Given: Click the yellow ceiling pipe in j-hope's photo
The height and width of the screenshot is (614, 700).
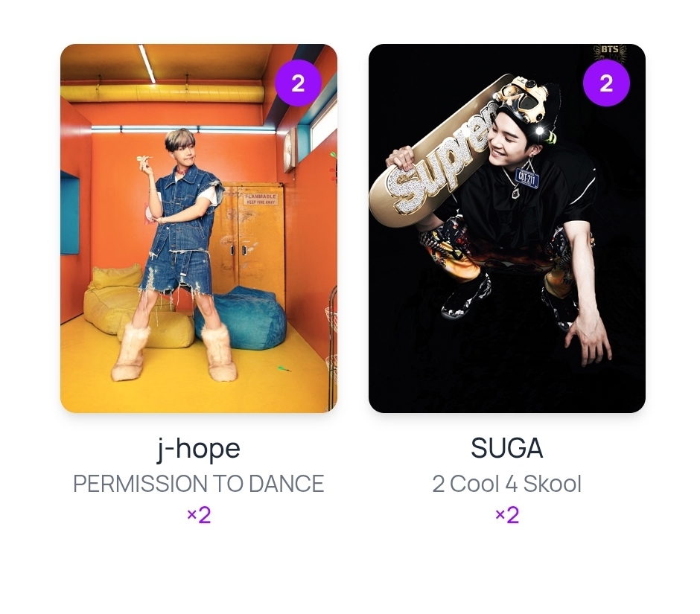Looking at the screenshot, I should (162, 94).
